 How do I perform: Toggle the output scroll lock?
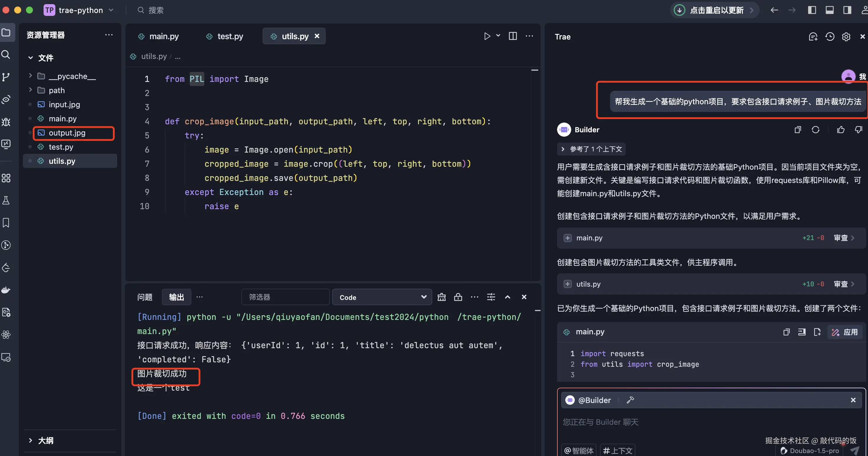[458, 297]
